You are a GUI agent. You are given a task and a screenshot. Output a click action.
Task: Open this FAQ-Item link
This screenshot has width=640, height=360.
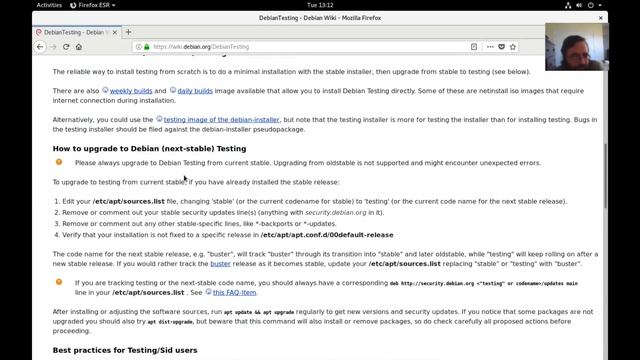[235, 293]
